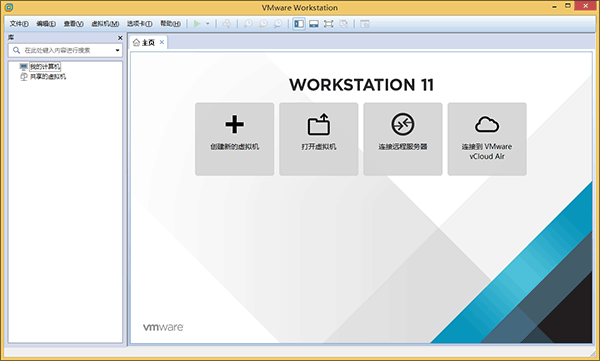This screenshot has height=361, width=600.
Task: Switch to the 主页 home tab
Action: point(148,42)
